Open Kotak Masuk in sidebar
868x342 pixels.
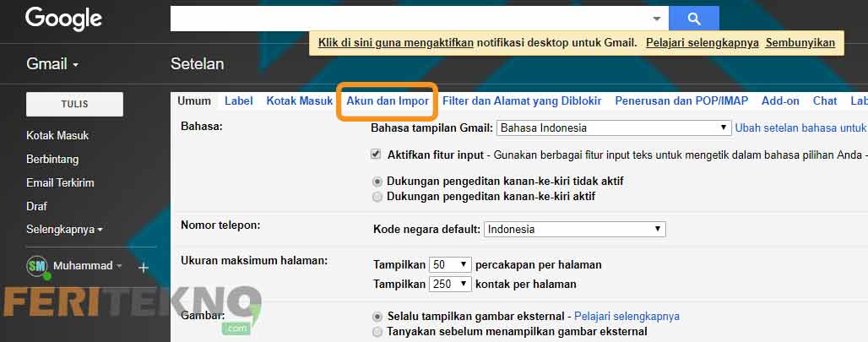tap(57, 136)
